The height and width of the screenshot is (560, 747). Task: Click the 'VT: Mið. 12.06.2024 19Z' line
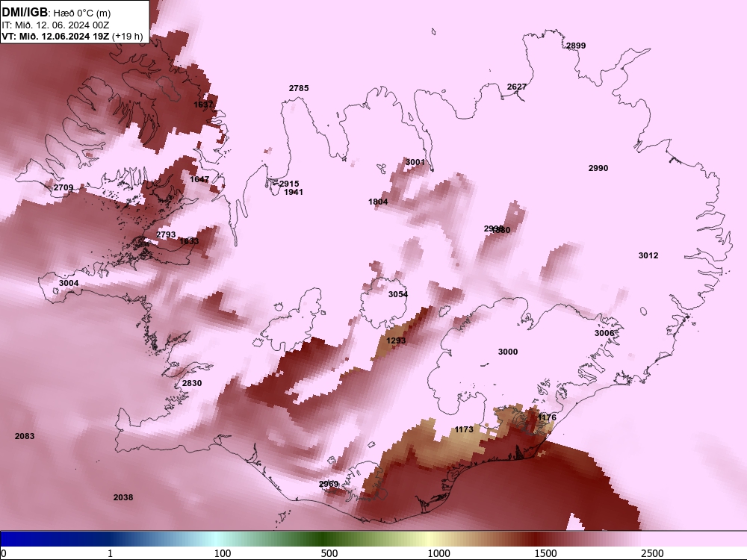(x=55, y=36)
